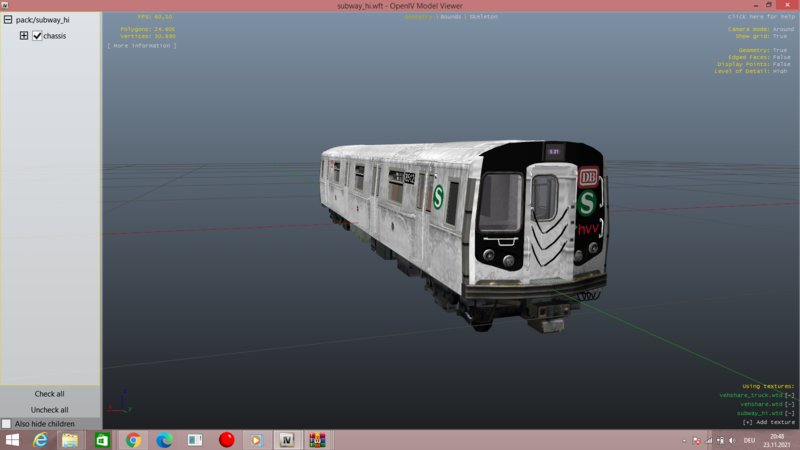Restore down the Model Viewer window
The image size is (800, 450).
tap(769, 5)
